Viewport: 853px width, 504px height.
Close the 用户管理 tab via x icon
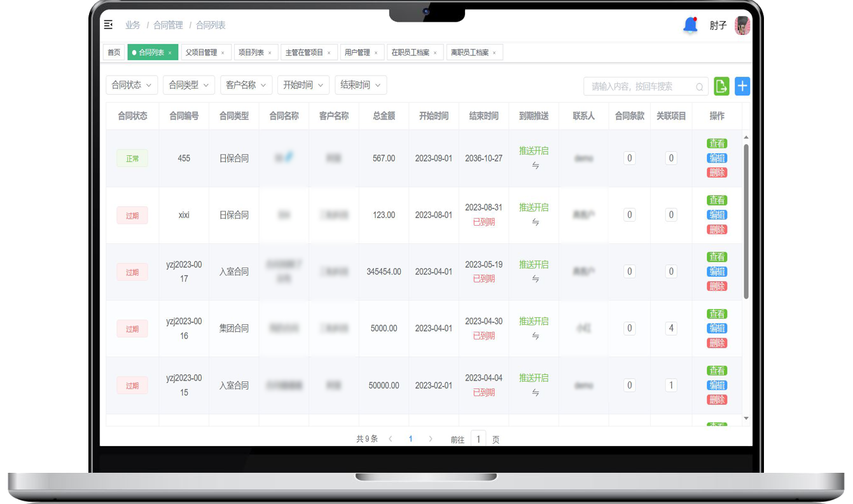tap(376, 53)
